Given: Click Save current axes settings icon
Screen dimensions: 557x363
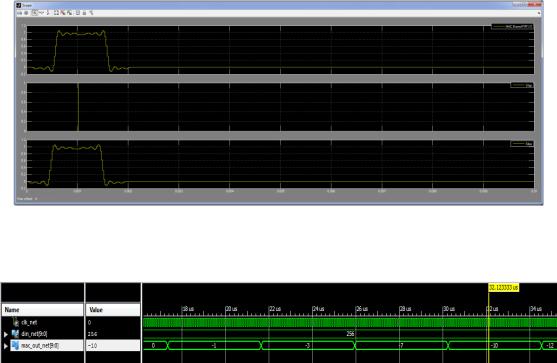Looking at the screenshot, I should pyautogui.click(x=63, y=13).
